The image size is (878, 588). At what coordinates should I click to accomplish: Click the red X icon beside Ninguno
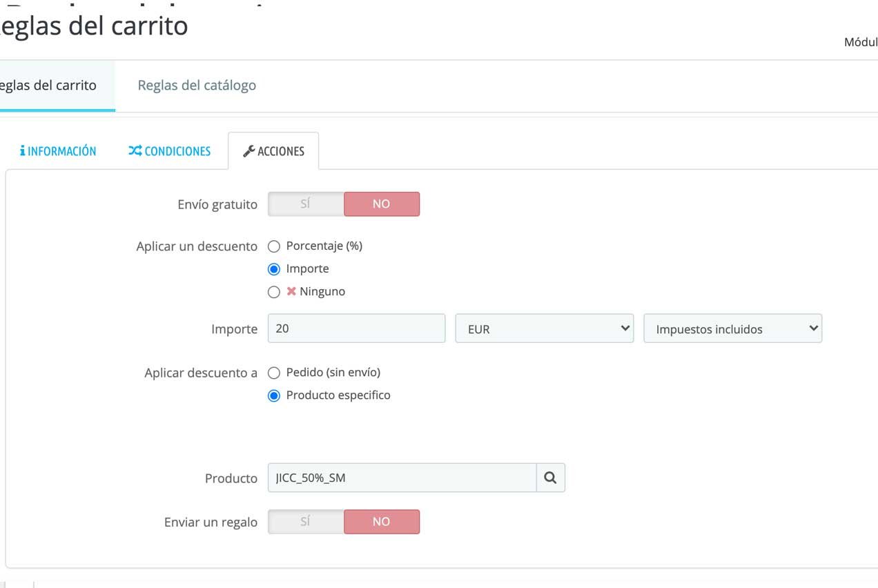(291, 291)
